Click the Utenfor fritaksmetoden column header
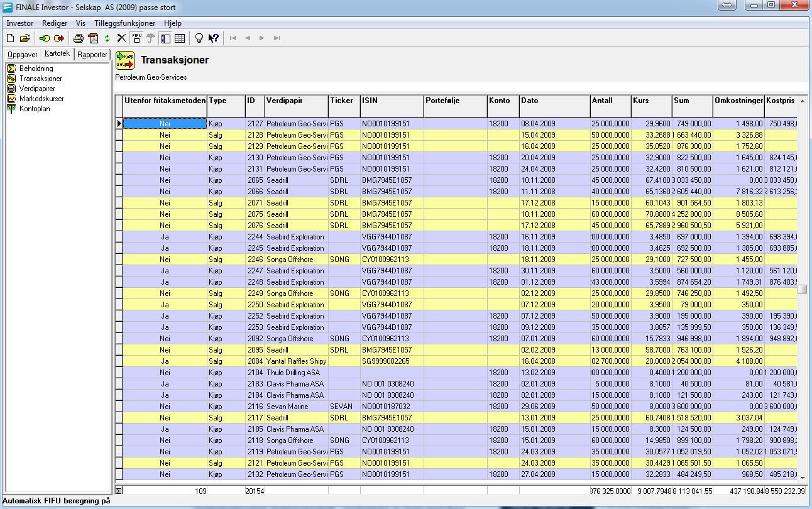Screen dimensions: 812x509 [165, 106]
